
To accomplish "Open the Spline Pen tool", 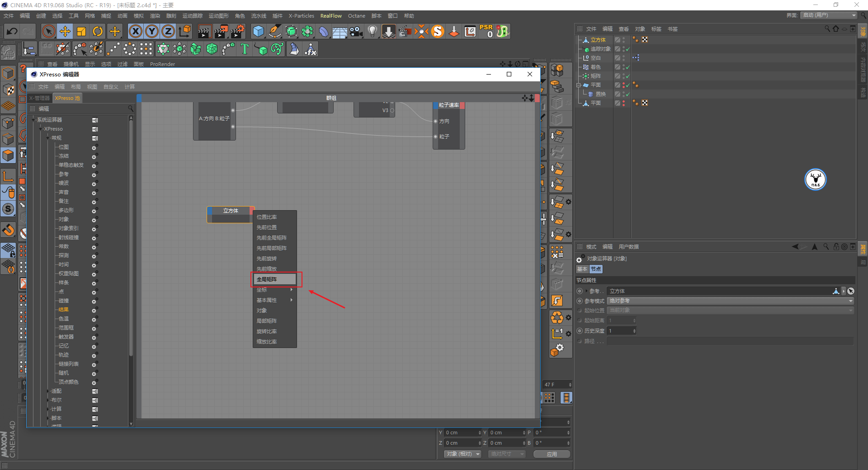I will (x=275, y=31).
